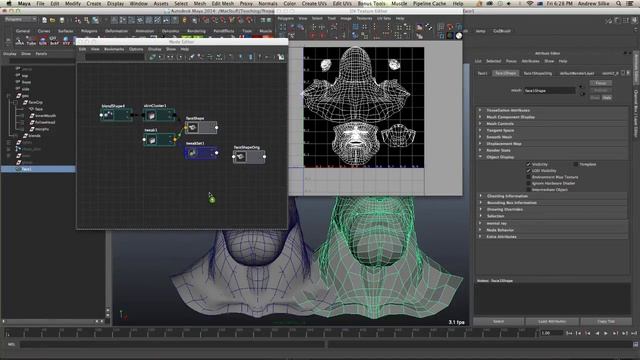Open the Outliner Display menu
Viewport: 640px width, 360px height.
tap(9, 54)
